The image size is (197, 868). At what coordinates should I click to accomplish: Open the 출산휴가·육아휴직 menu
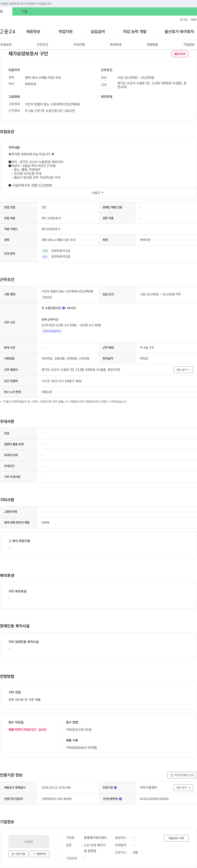click(179, 32)
